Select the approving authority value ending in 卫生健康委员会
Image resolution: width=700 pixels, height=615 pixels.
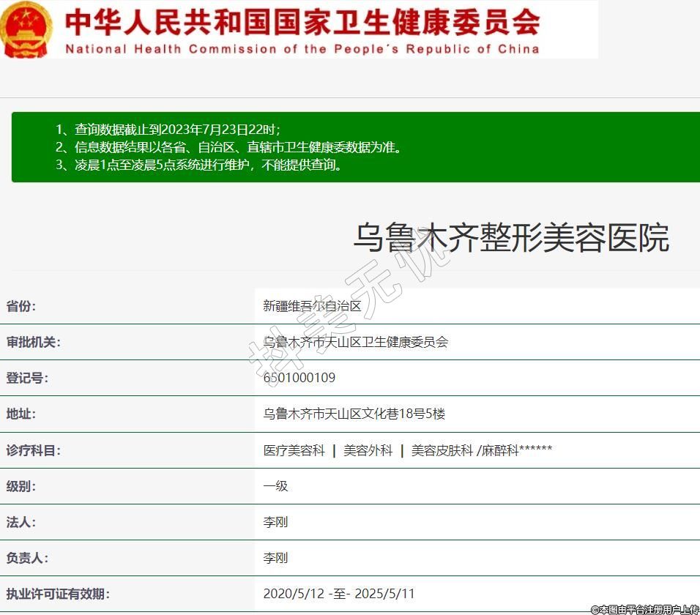355,342
